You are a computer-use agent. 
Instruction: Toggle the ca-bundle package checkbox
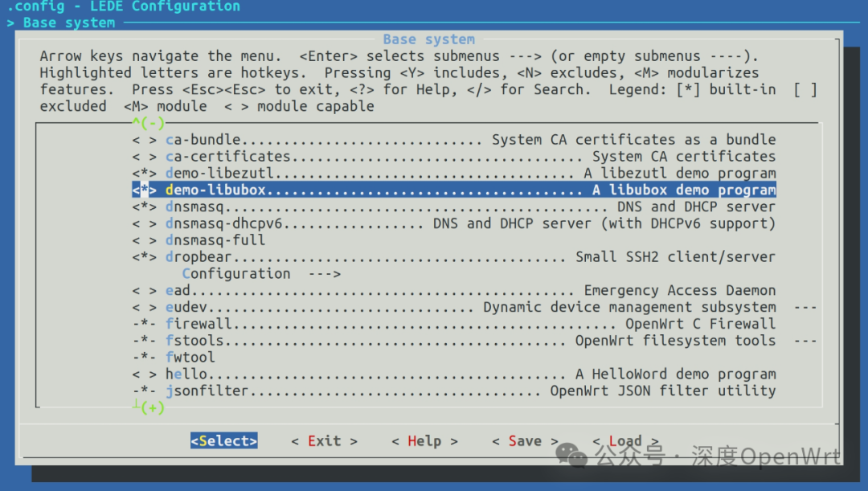click(x=143, y=139)
